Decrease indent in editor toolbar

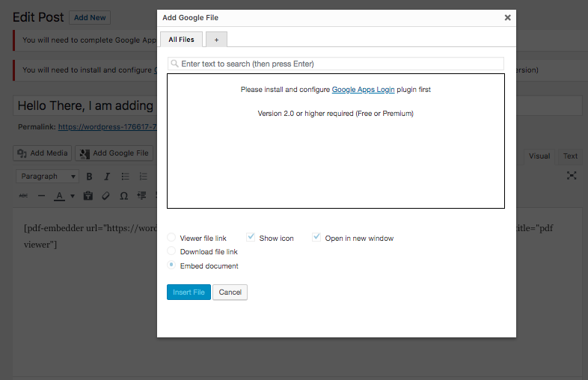[x=141, y=195]
